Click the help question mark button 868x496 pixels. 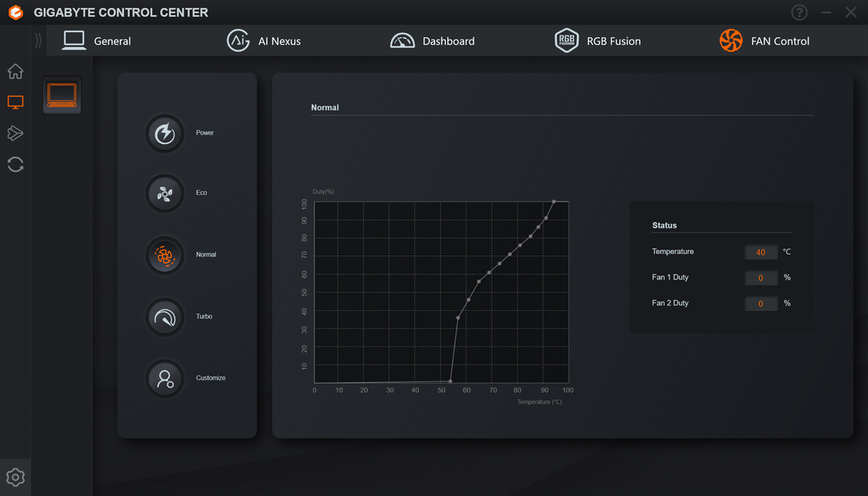click(799, 12)
